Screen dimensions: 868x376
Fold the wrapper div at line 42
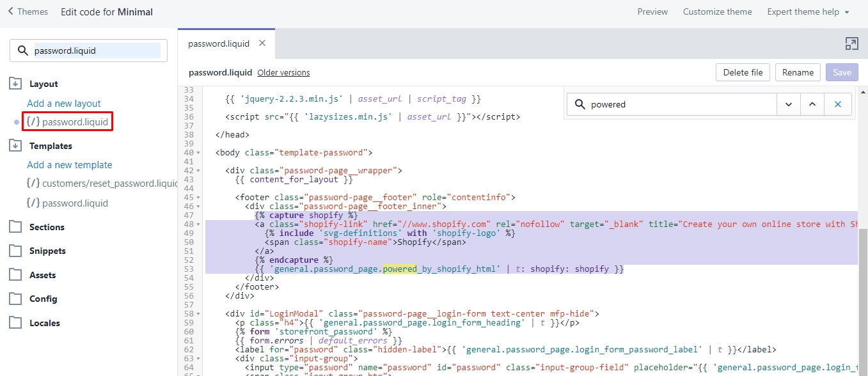pos(199,171)
